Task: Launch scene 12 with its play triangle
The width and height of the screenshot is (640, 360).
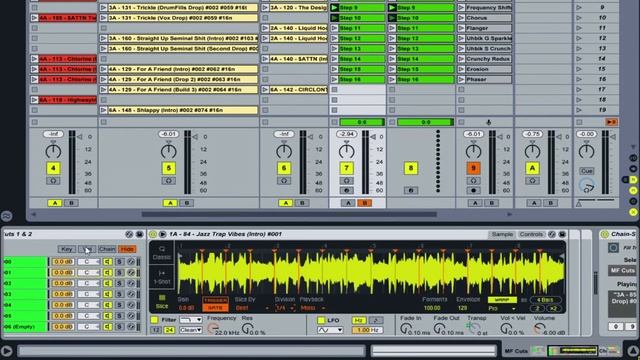Action: (578, 38)
